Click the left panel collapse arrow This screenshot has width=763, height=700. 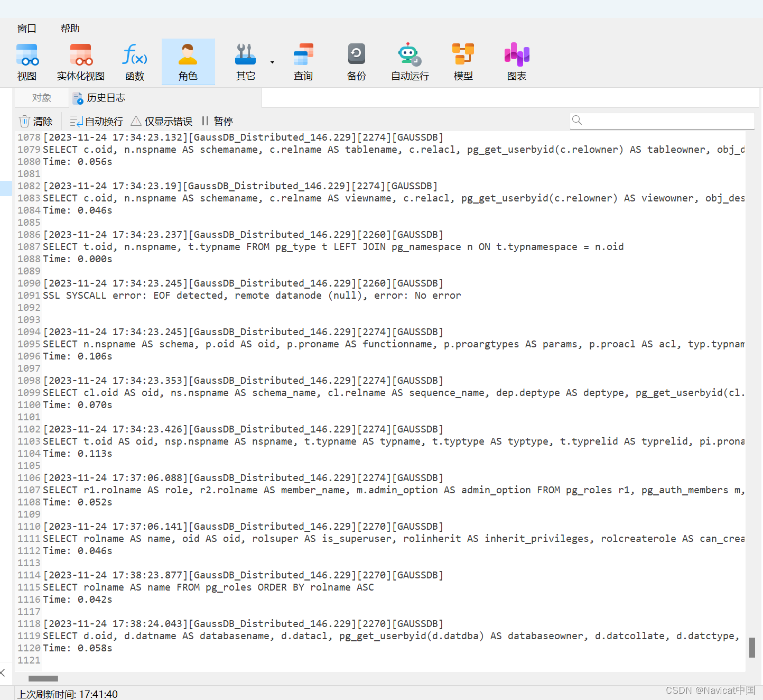click(3, 673)
